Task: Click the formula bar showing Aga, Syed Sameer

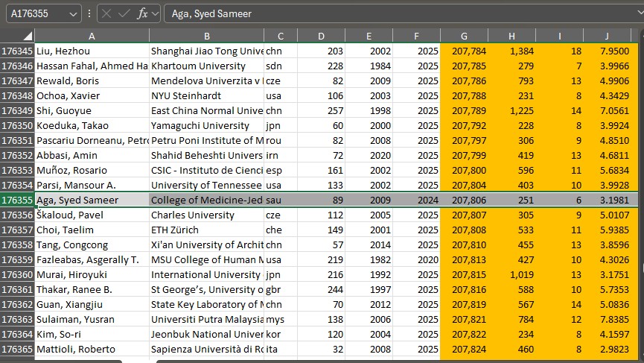Action: pos(403,13)
